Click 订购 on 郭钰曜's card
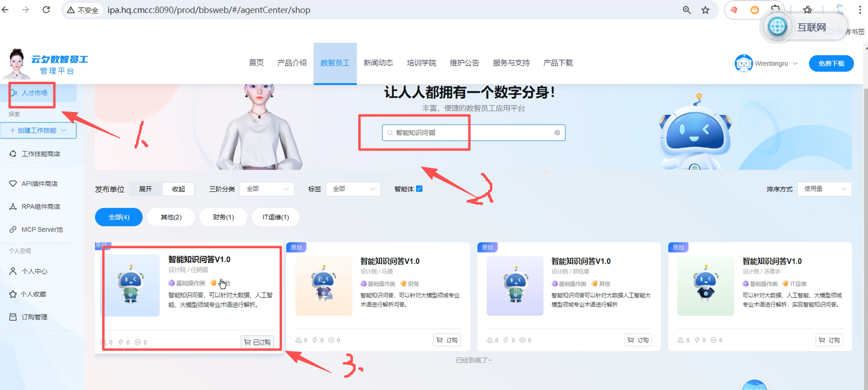This screenshot has width=868, height=390. pos(638,340)
